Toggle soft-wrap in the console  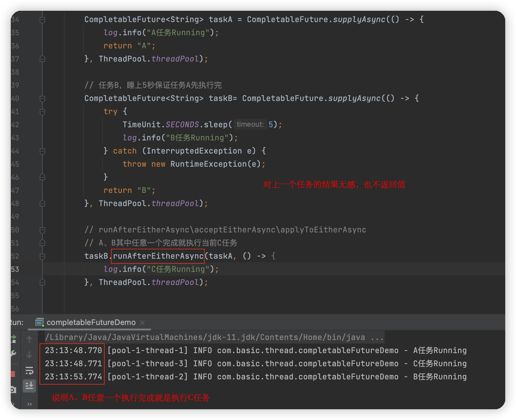(x=29, y=371)
